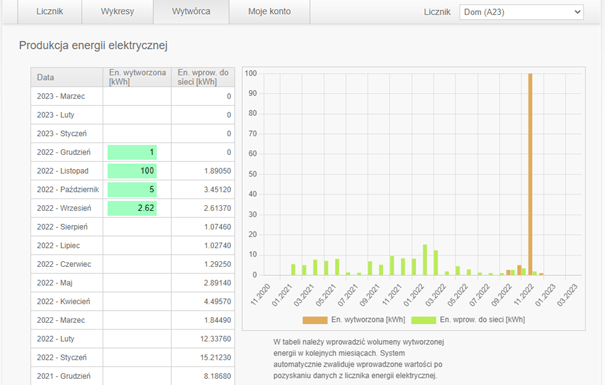The image size is (605, 385).
Task: Toggle En. wprow. do sieci green legend swatch
Action: click(x=423, y=320)
